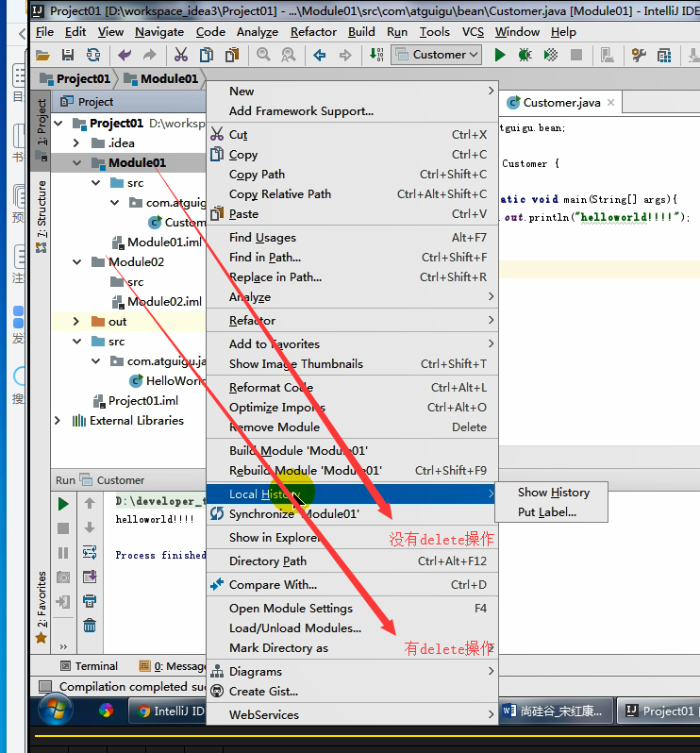The image size is (700, 753).
Task: Select Module01.iml file in tree
Action: pyautogui.click(x=157, y=243)
